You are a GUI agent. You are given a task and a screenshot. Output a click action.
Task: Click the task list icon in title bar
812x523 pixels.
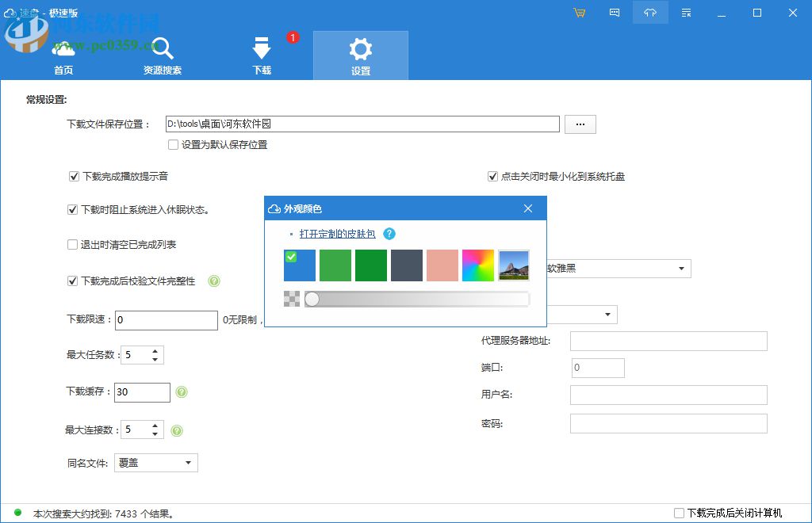click(687, 13)
